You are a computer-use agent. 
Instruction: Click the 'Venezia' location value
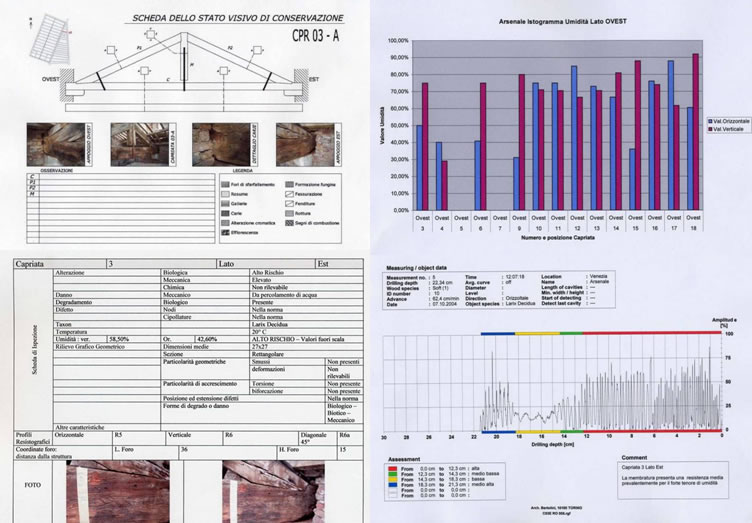click(x=598, y=277)
